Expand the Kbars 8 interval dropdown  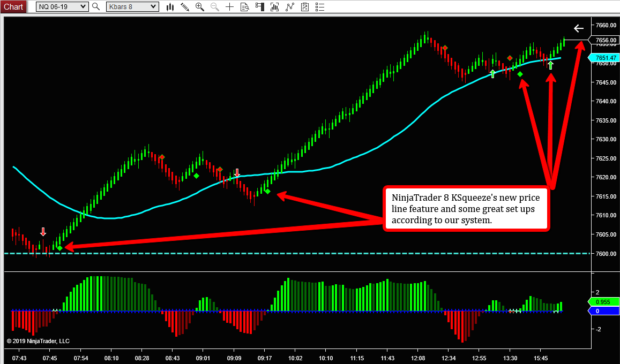point(132,6)
